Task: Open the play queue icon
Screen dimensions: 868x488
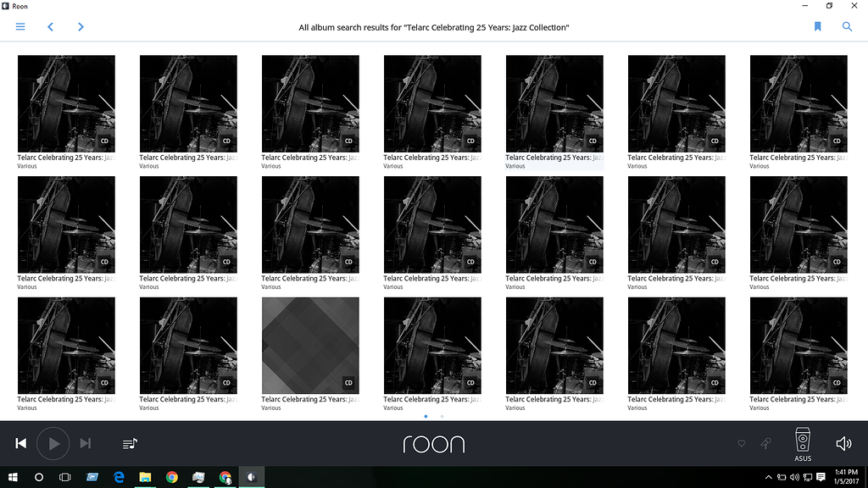Action: tap(129, 443)
